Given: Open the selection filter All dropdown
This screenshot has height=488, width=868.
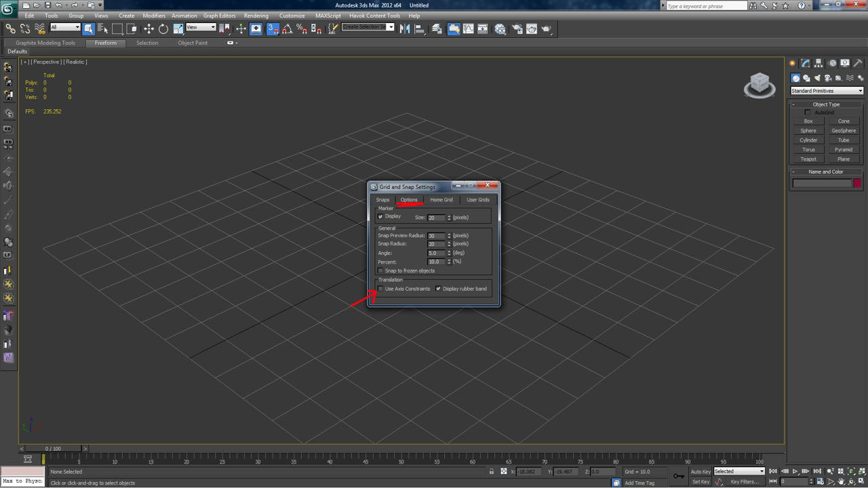Looking at the screenshot, I should coord(65,27).
